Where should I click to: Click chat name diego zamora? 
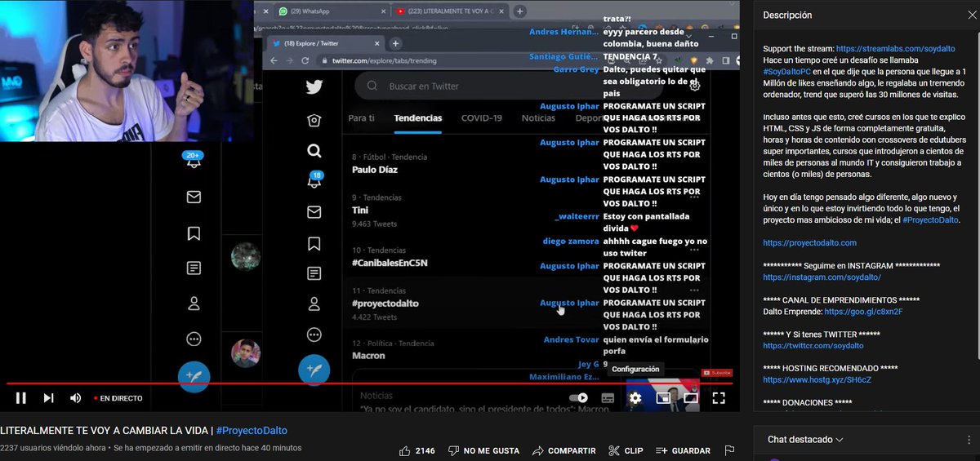point(571,242)
